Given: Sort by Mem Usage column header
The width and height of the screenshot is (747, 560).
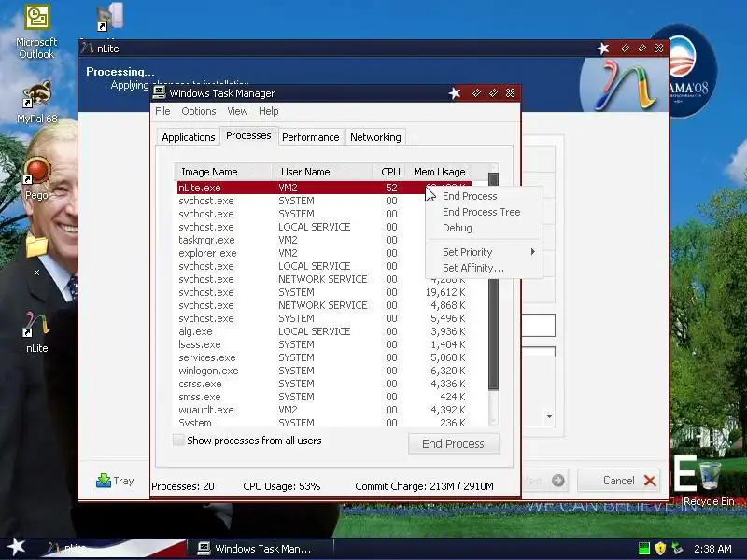Looking at the screenshot, I should pyautogui.click(x=439, y=172).
